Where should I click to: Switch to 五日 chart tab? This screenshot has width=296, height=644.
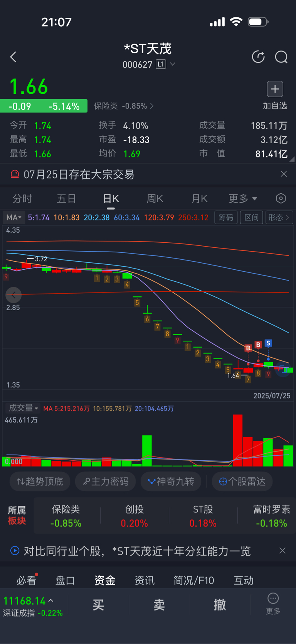(x=66, y=199)
